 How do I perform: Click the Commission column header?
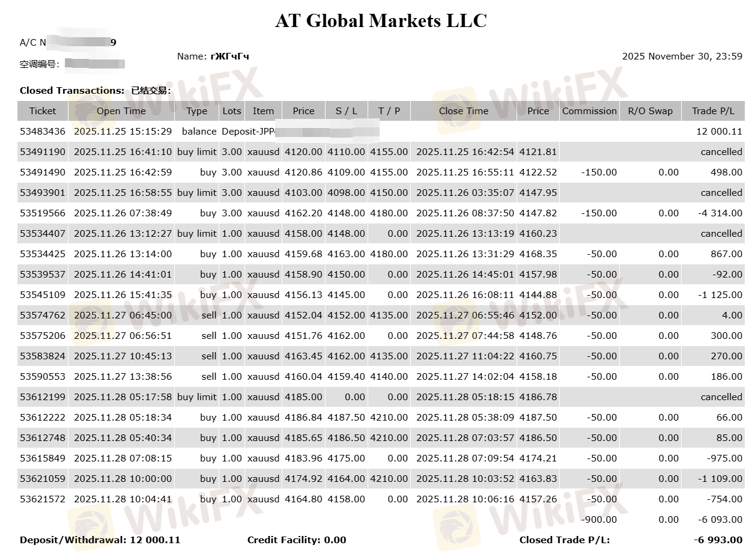589,111
